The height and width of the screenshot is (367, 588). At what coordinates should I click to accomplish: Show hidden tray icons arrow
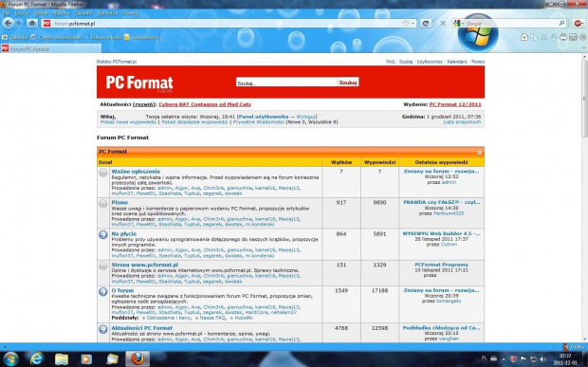(x=504, y=359)
